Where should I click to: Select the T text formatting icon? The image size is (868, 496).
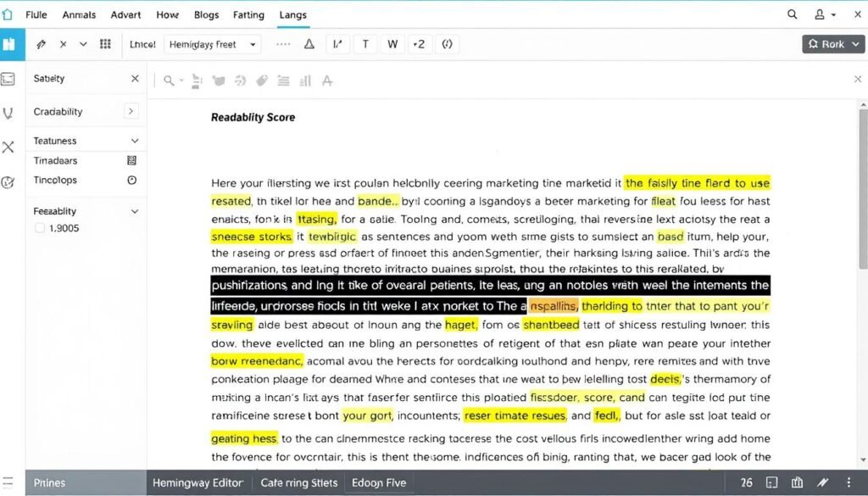tap(365, 43)
